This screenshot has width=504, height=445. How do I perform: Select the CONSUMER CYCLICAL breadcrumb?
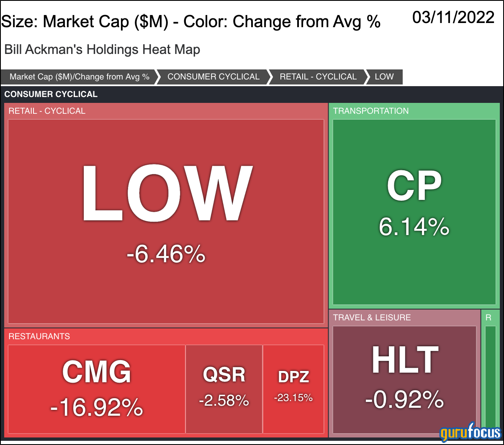pyautogui.click(x=213, y=77)
